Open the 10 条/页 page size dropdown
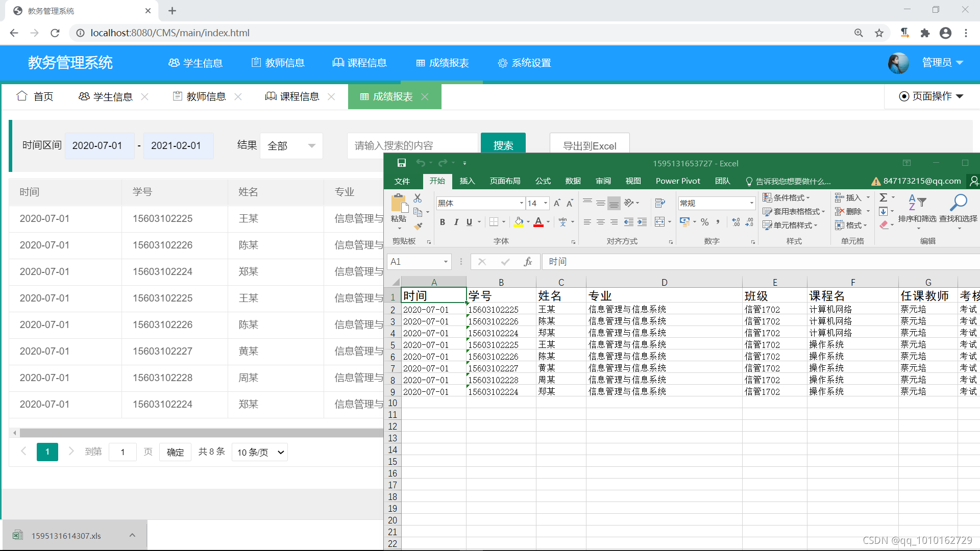The width and height of the screenshot is (980, 551). pos(260,453)
